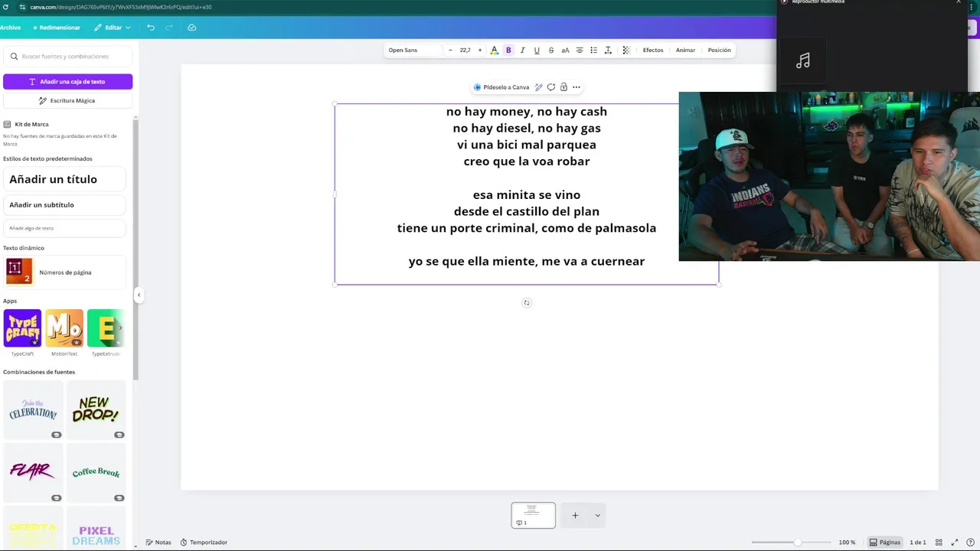
Task: Open site information icon beside the URL
Action: pyautogui.click(x=22, y=7)
